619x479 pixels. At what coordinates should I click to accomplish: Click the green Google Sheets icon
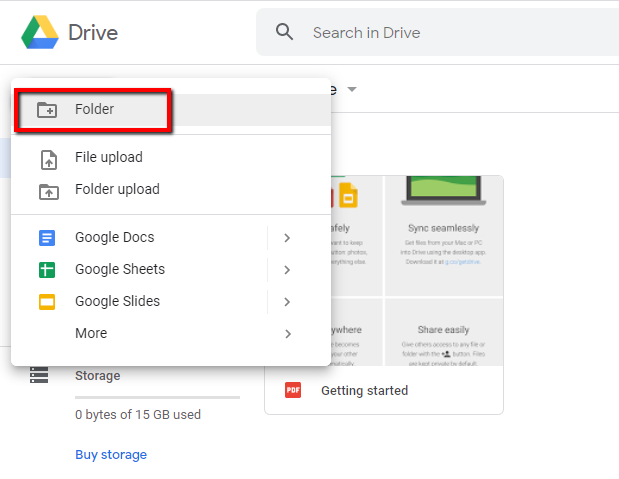[47, 270]
